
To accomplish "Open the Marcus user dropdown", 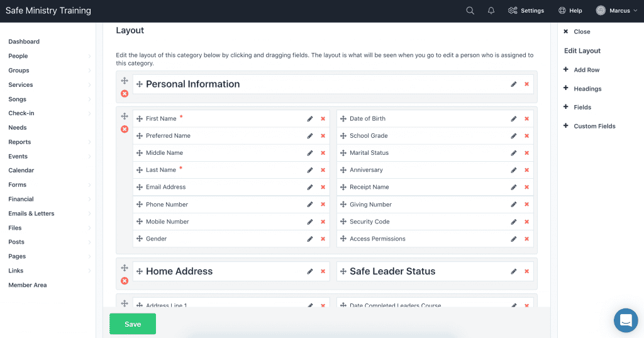I will tap(616, 11).
